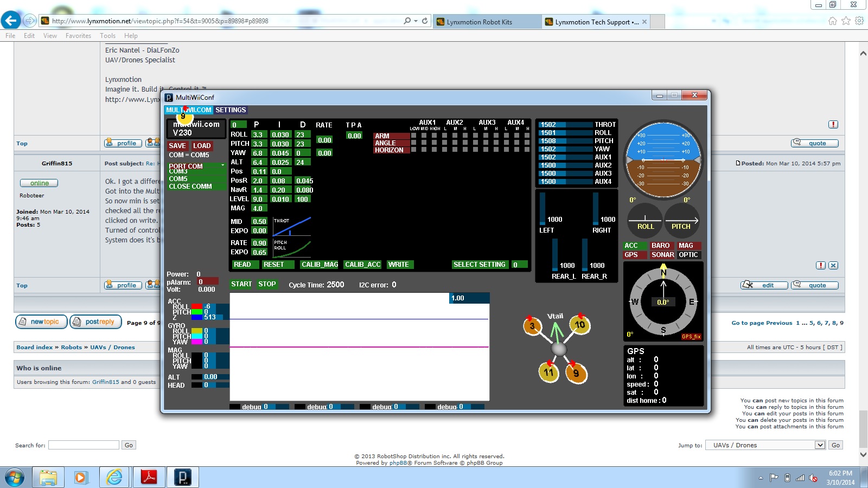Choose CLOSE COMM in the port list

(x=196, y=187)
